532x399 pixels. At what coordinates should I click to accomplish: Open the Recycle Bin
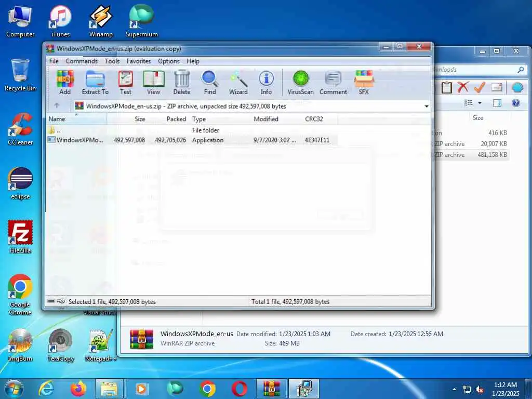20,75
